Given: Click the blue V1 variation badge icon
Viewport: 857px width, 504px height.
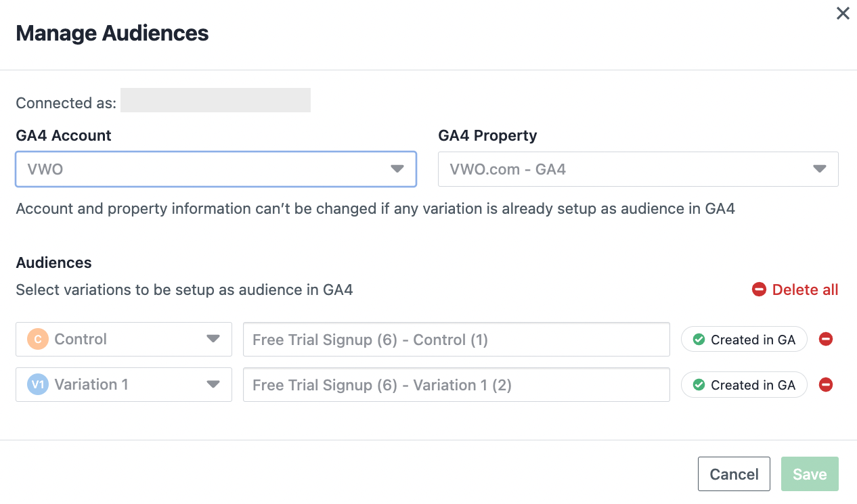Looking at the screenshot, I should (38, 385).
